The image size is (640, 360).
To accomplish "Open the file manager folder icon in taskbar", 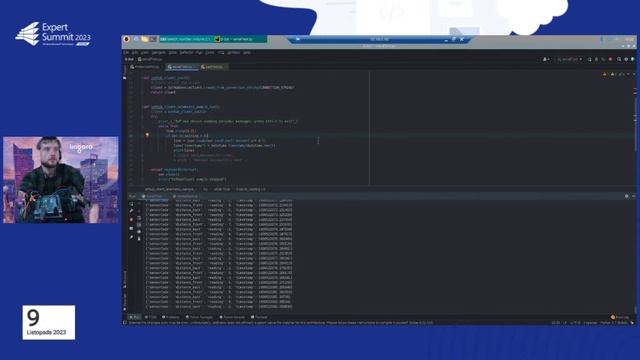I will point(144,40).
